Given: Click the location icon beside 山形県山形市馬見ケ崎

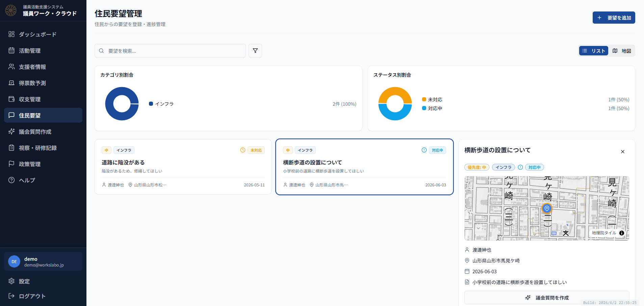Looking at the screenshot, I should click(467, 260).
